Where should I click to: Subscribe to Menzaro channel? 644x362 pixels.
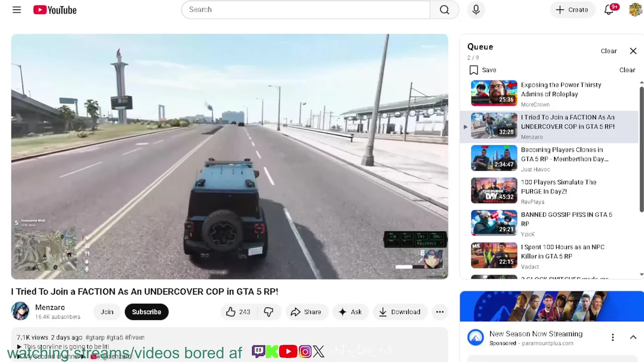pyautogui.click(x=146, y=312)
